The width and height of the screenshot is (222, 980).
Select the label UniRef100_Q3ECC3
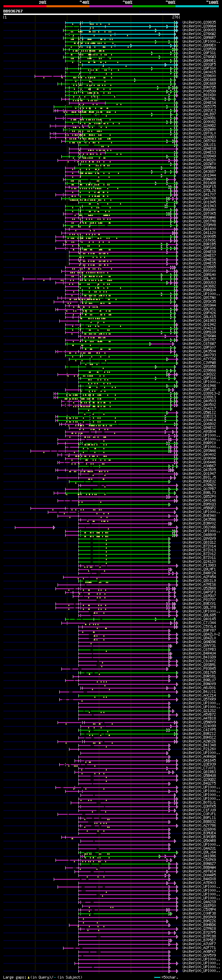pos(199,416)
